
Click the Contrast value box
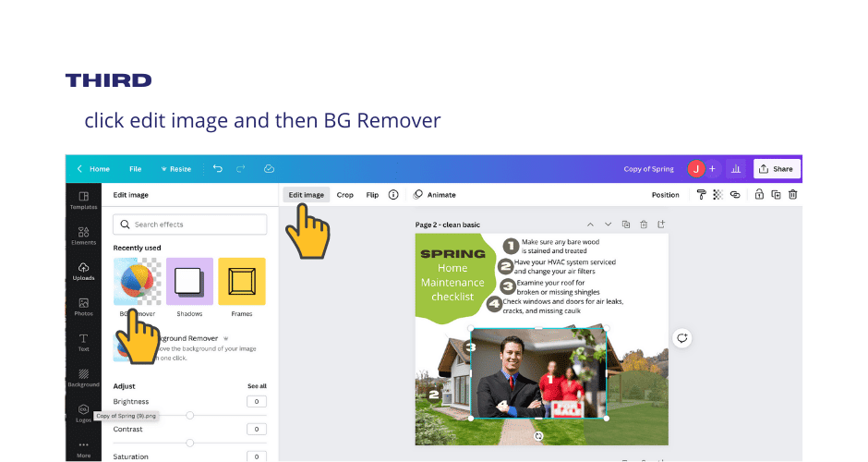point(257,429)
